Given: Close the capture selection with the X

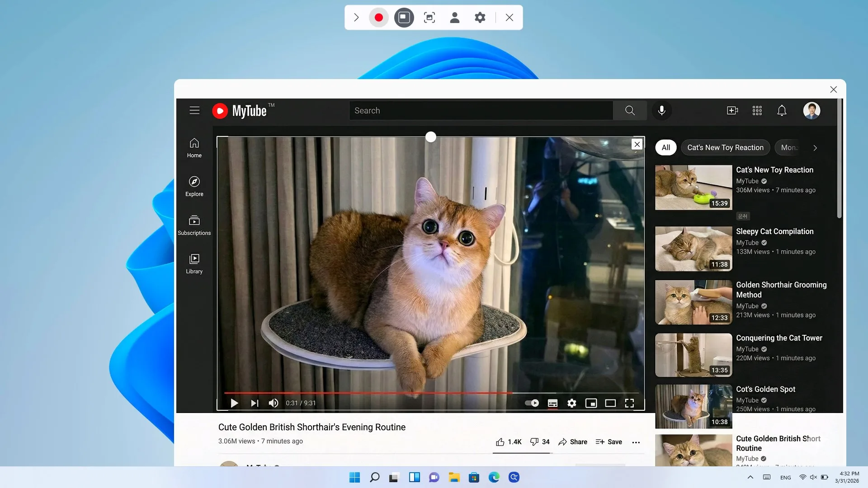Looking at the screenshot, I should (637, 145).
